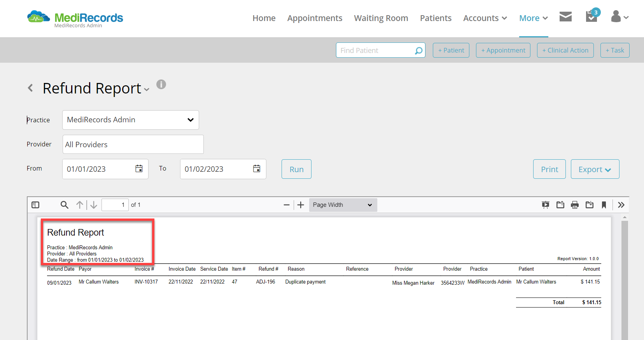Expand the Refund Report title dropdown

point(147,90)
